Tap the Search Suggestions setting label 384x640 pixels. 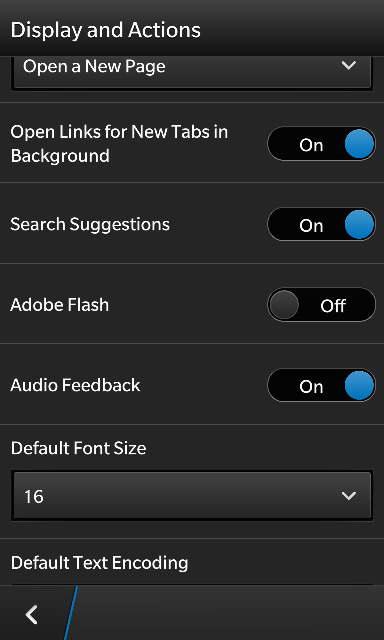pyautogui.click(x=90, y=224)
